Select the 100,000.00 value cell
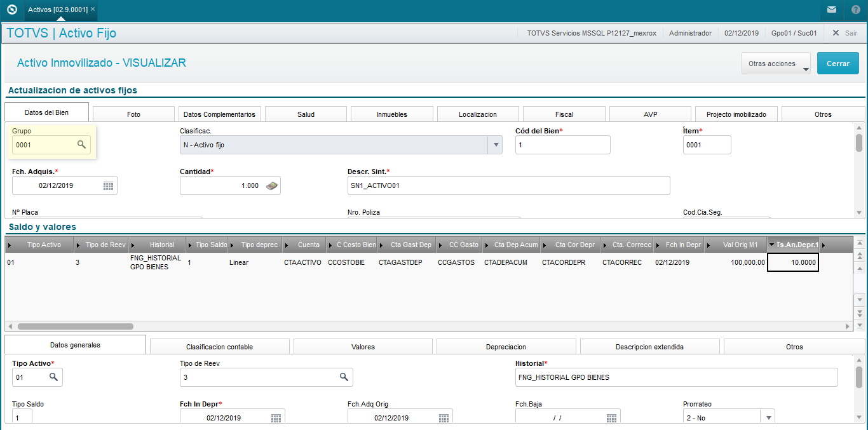This screenshot has width=868, height=430. pos(736,262)
